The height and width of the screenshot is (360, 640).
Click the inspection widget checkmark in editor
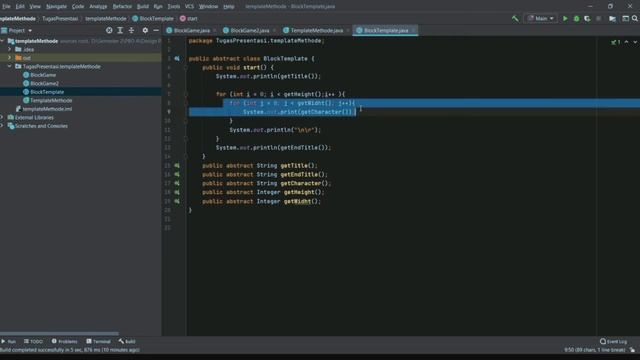point(616,42)
